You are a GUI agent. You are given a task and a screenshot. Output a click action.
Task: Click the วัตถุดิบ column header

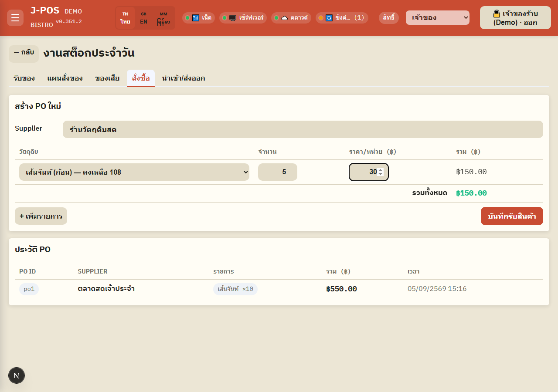[x=29, y=152]
